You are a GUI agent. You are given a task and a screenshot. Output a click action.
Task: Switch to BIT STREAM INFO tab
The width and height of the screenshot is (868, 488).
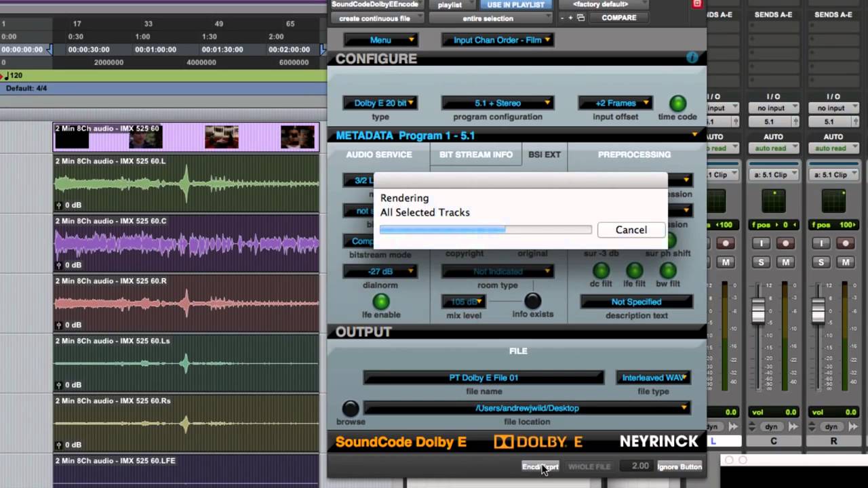476,155
